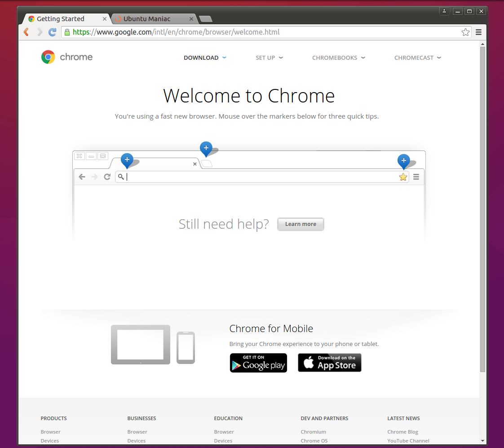Click the browser forward arrow
This screenshot has height=448, width=504.
point(40,32)
